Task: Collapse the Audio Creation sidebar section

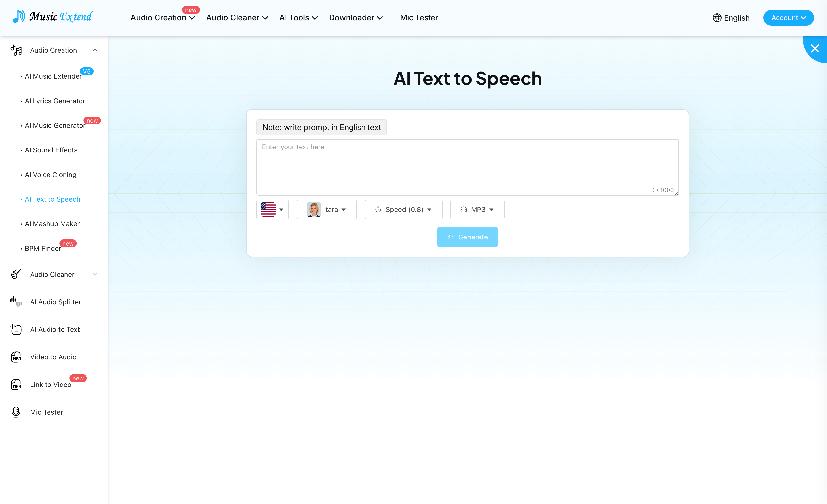Action: point(95,50)
